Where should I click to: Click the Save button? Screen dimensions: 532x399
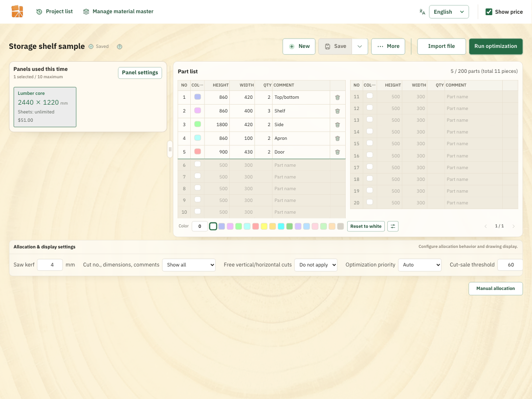pyautogui.click(x=335, y=46)
